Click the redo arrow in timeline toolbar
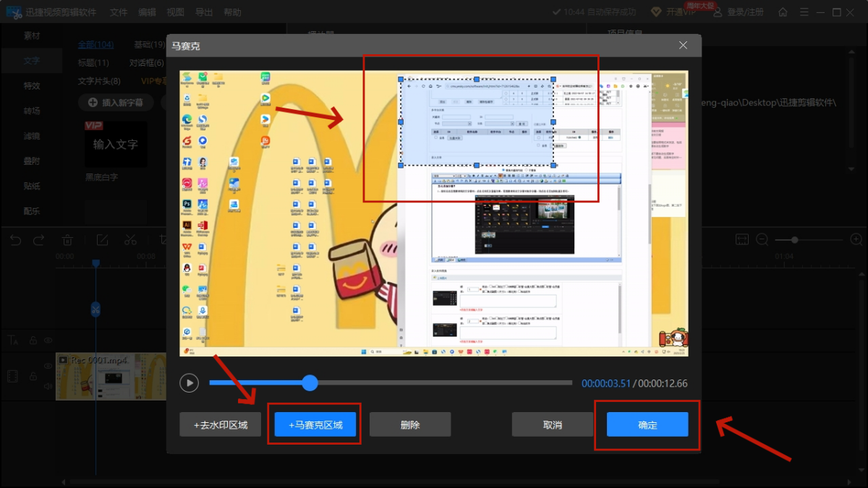 [39, 239]
